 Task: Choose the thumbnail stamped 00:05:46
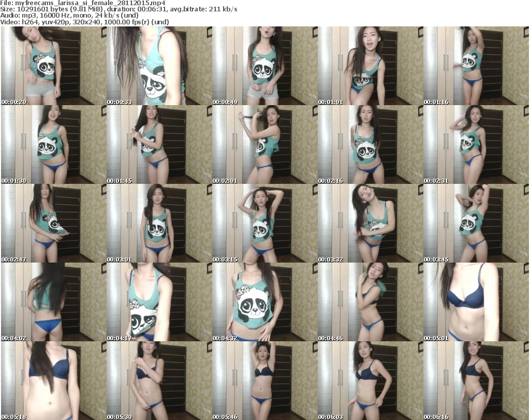coord(264,381)
